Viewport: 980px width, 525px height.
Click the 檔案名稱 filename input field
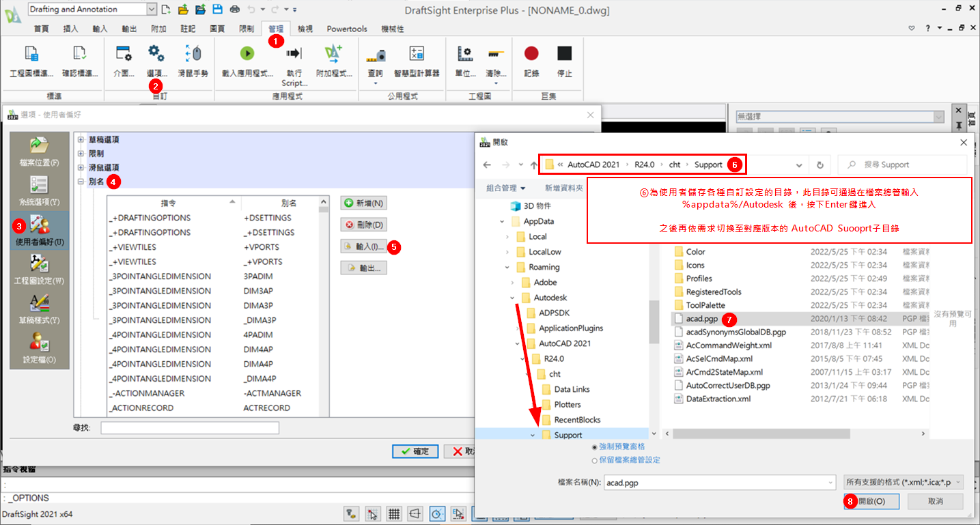coord(719,482)
